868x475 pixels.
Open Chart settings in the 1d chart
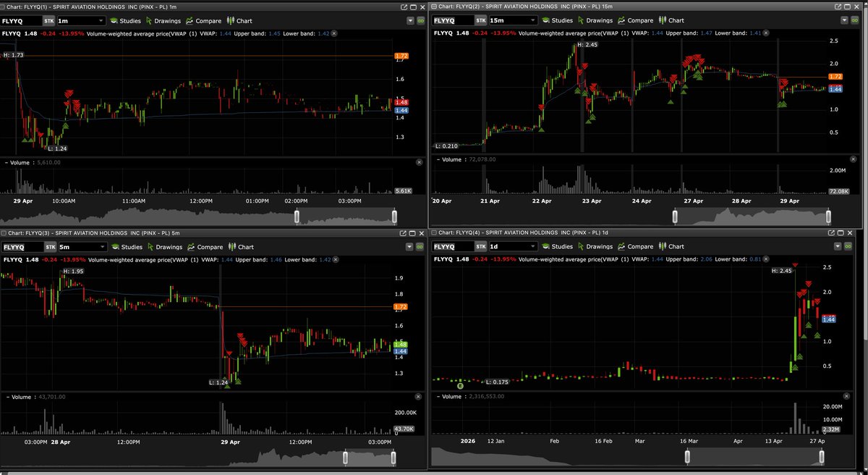pos(672,246)
